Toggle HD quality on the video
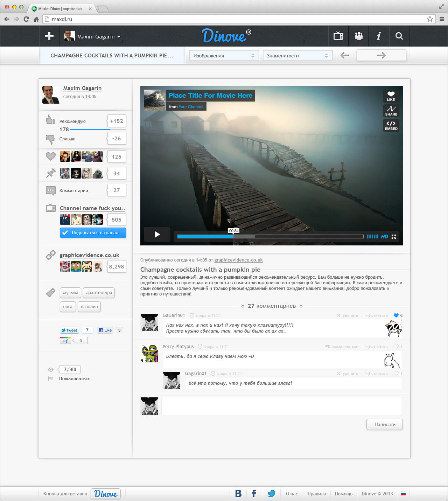 [x=385, y=237]
